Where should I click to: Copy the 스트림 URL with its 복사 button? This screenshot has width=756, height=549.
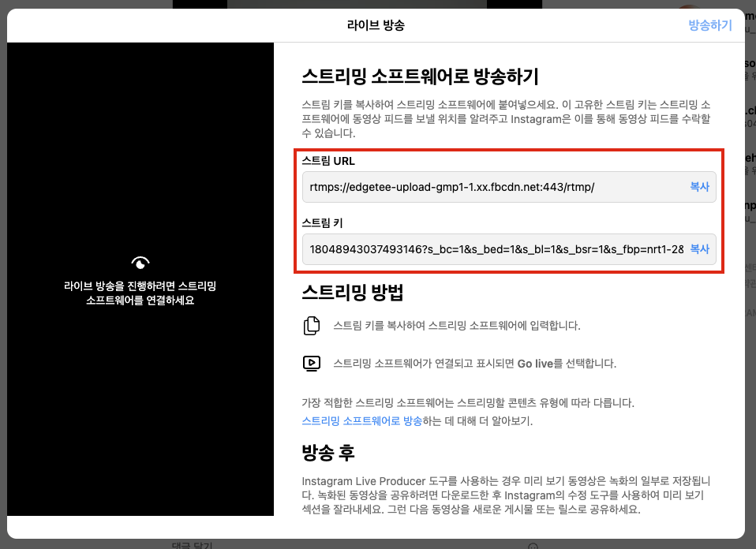pos(700,186)
